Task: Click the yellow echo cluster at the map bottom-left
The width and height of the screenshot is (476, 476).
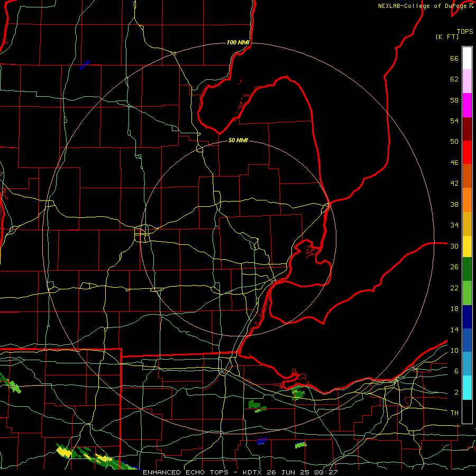Action: click(65, 451)
